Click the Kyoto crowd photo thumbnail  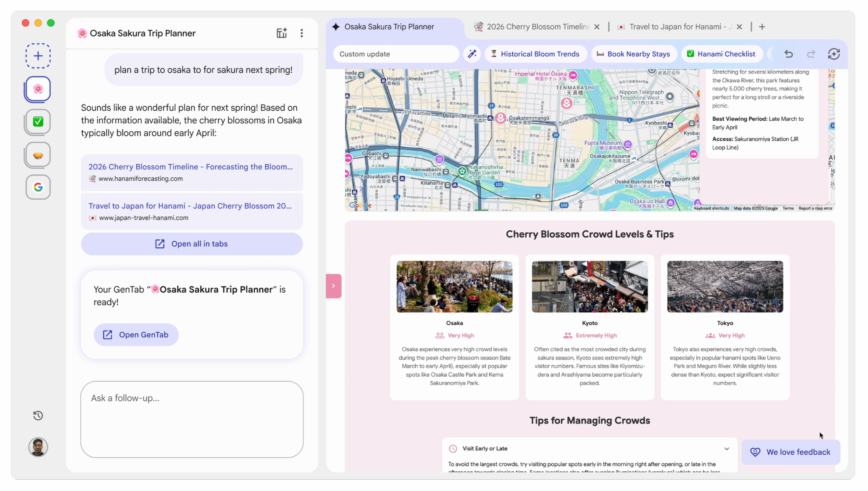tap(590, 286)
